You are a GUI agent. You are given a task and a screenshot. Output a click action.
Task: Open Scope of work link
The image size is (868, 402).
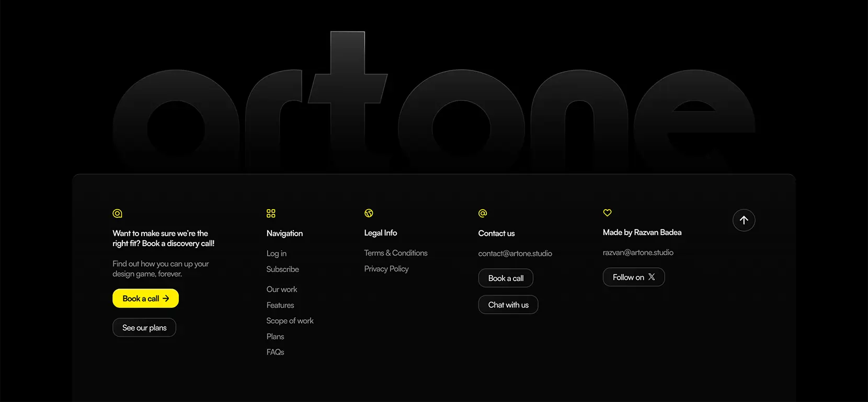click(290, 321)
